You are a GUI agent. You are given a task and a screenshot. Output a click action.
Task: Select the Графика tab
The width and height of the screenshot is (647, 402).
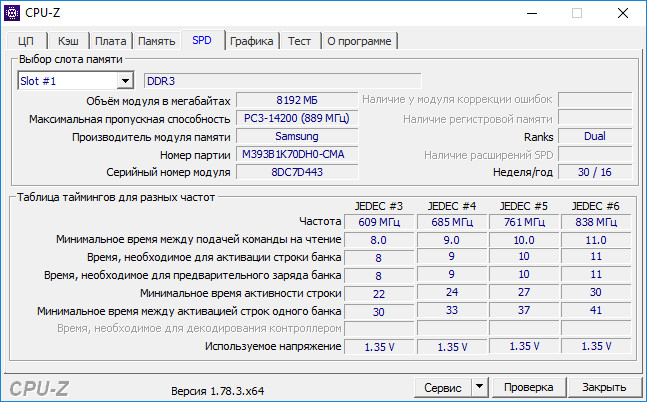[251, 41]
